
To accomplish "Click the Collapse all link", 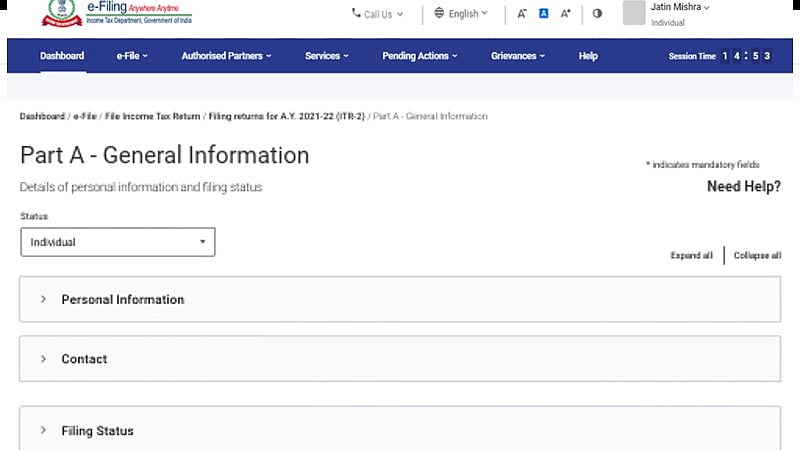I will coord(757,256).
